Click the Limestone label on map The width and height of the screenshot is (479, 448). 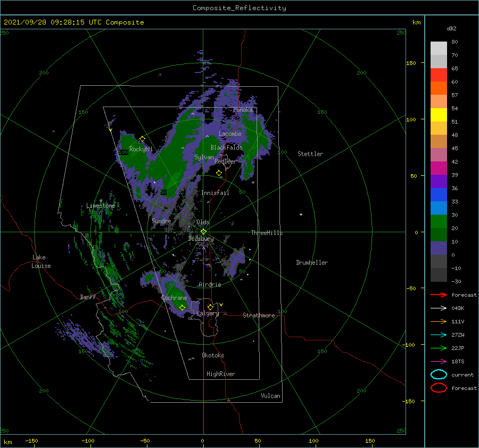[x=101, y=206]
